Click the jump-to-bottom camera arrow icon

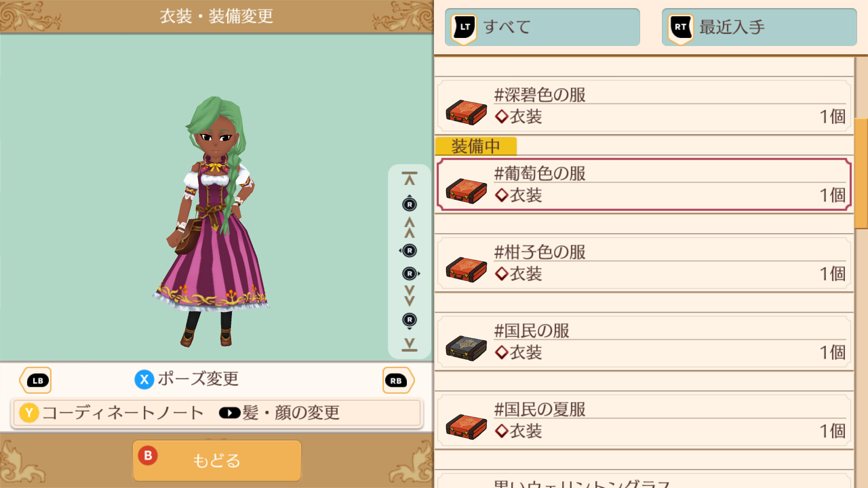tap(409, 345)
